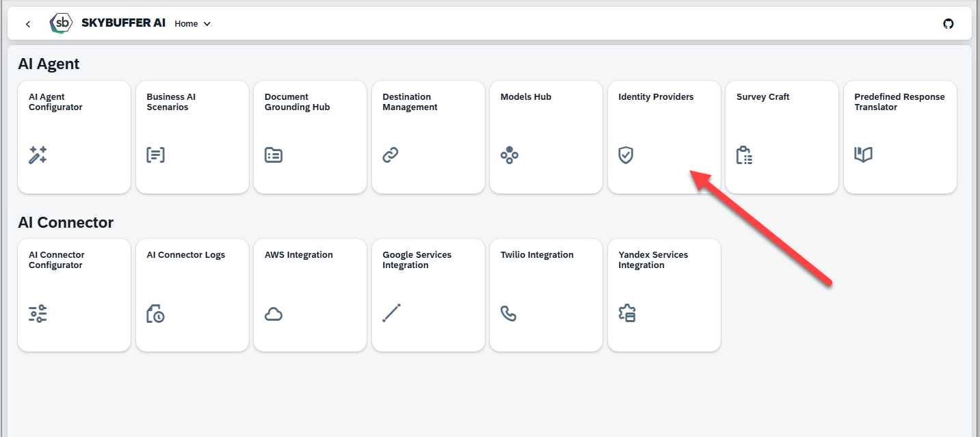Click the AI Agent section heading
Viewport: 980px width, 437px height.
[x=49, y=64]
